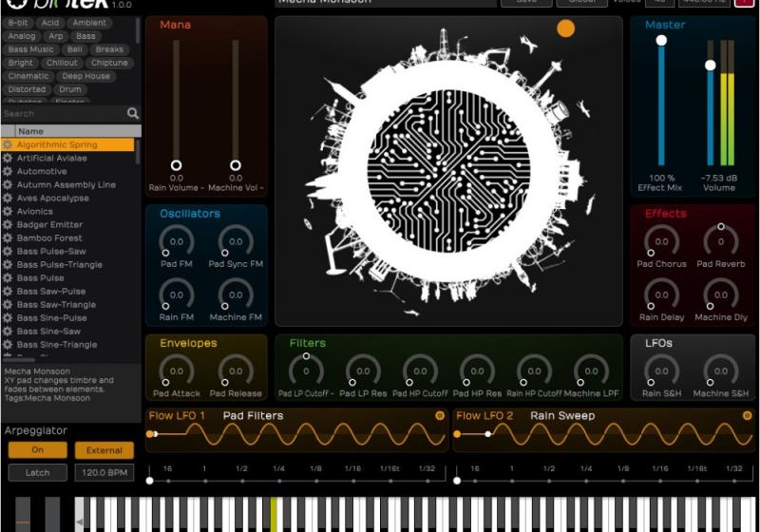
Task: Click the orange XY pad dot
Action: pyautogui.click(x=565, y=28)
